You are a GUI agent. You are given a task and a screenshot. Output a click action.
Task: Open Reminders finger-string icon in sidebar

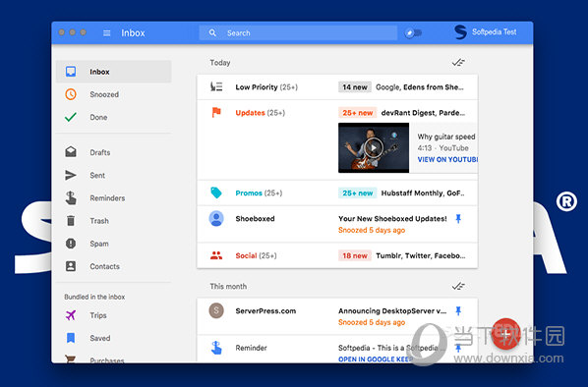pos(71,197)
